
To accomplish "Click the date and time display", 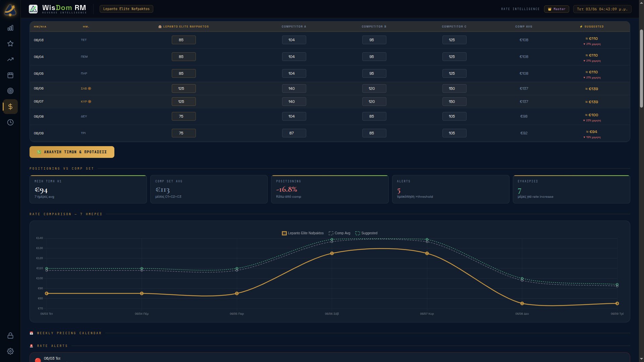I will 602,9.
